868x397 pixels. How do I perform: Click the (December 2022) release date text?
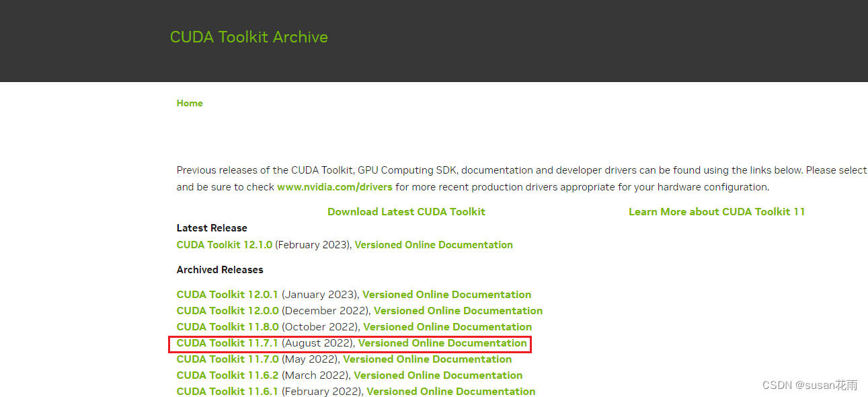pos(325,311)
